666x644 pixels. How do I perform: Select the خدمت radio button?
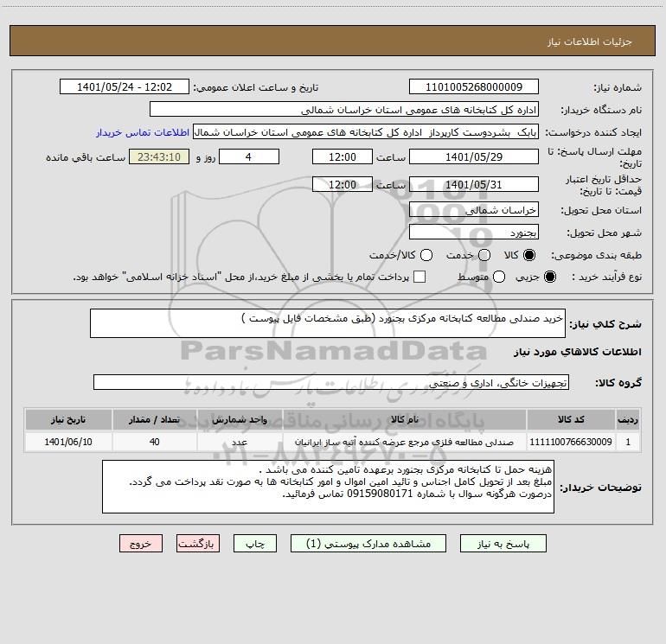pyautogui.click(x=484, y=255)
